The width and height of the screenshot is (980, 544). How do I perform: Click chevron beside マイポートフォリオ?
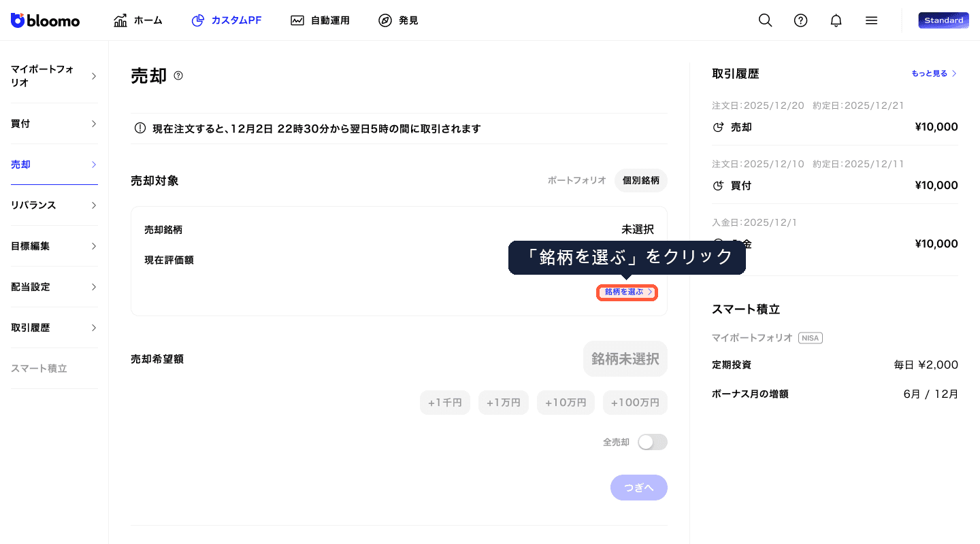tap(94, 76)
